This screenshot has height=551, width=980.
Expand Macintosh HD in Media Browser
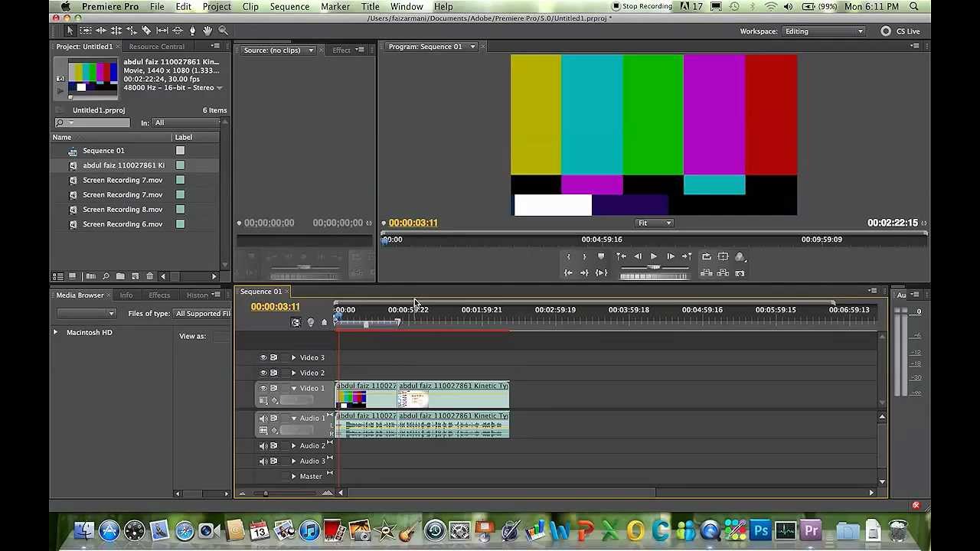tap(55, 332)
